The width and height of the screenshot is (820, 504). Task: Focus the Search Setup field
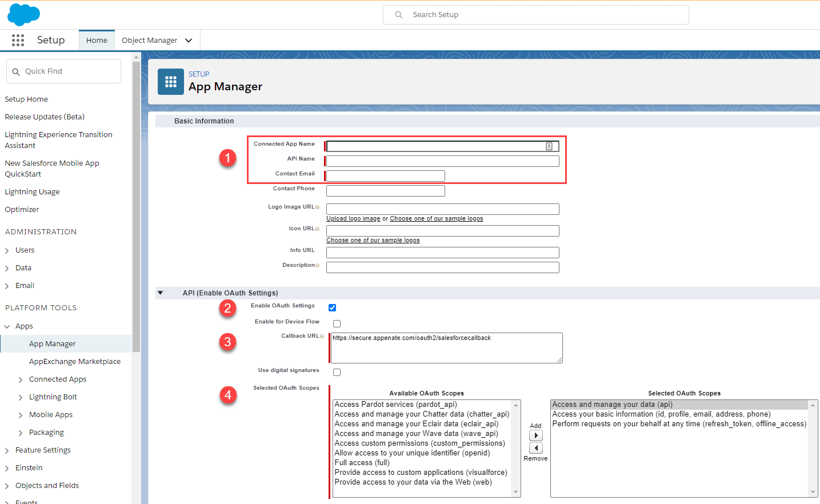pyautogui.click(x=536, y=15)
